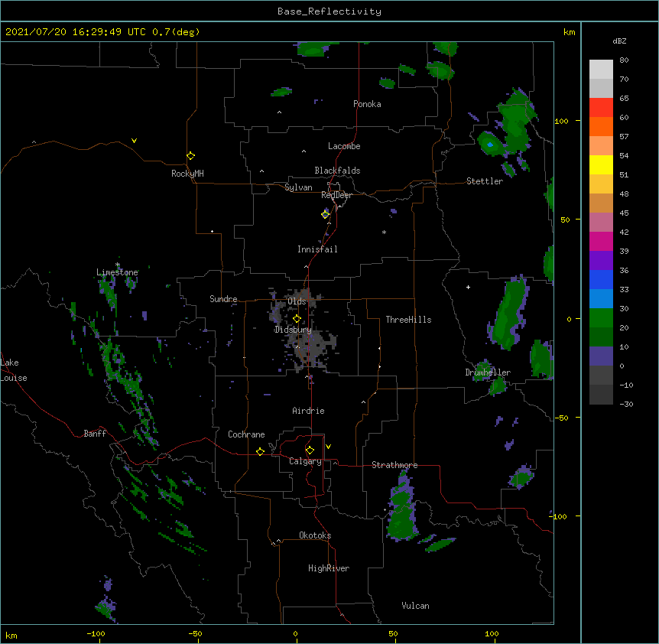Click the Drumheller city label
The image size is (659, 644).
coord(488,372)
